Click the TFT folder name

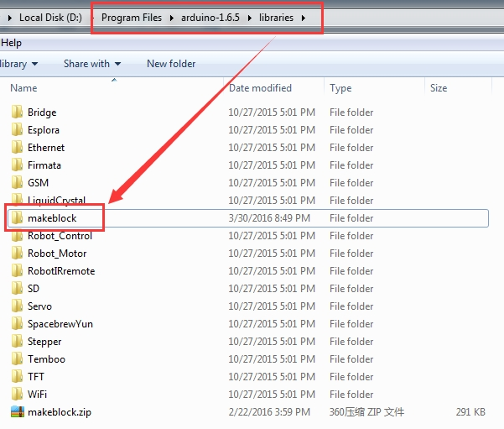36,377
